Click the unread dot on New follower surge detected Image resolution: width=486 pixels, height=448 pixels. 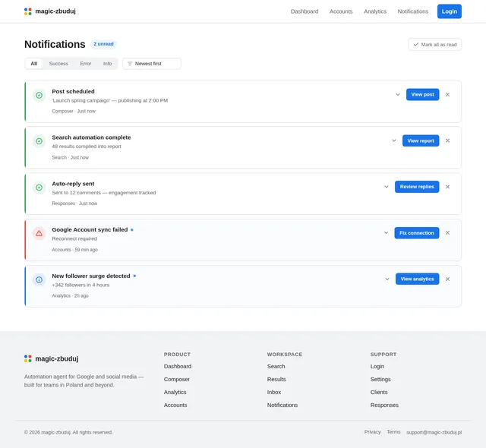pos(134,276)
